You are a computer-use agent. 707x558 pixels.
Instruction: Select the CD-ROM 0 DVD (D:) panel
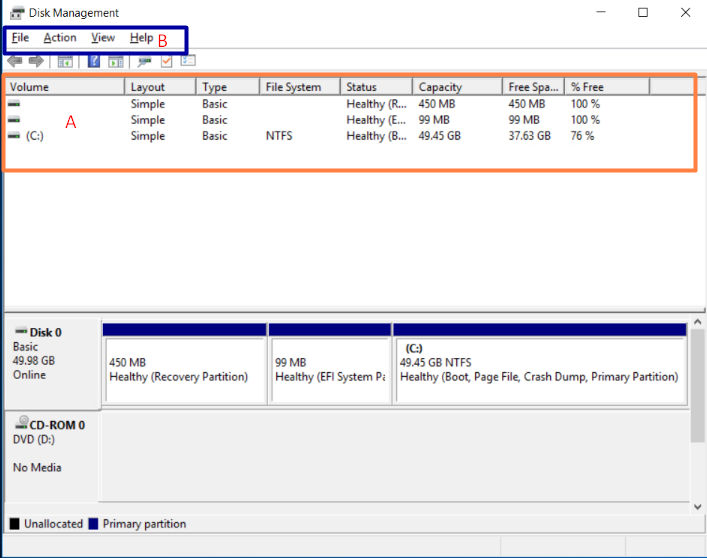53,456
